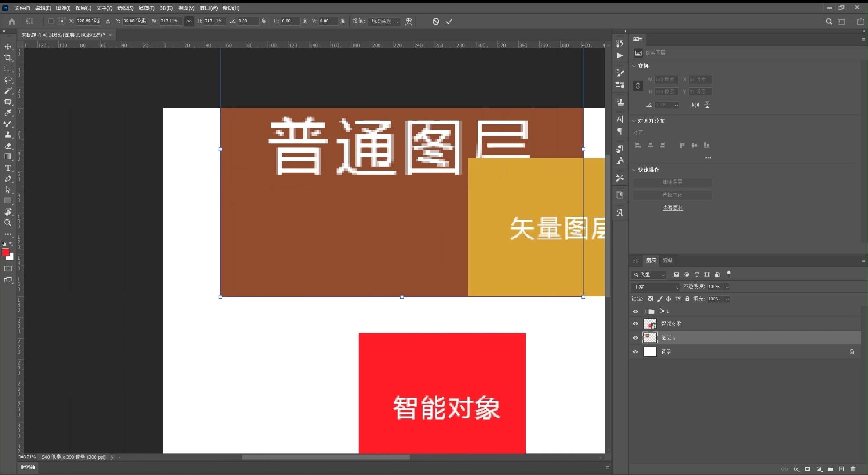Toggle lock image pixels brush icon
The image size is (868, 475).
pos(660,299)
